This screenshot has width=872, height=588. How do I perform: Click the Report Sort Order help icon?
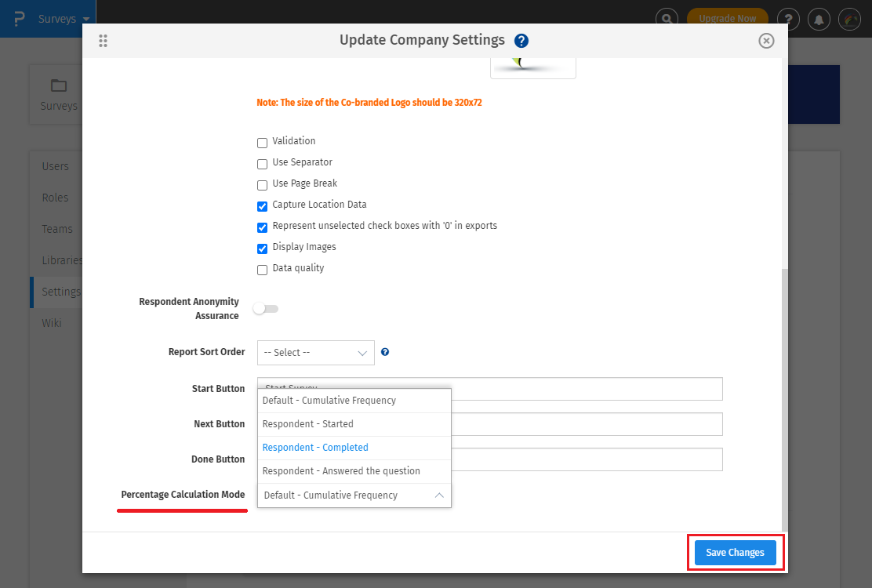click(x=385, y=352)
